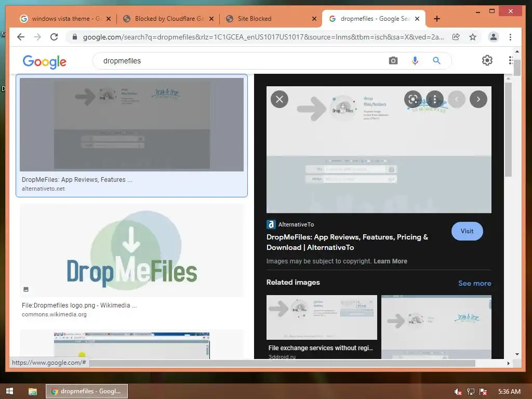Click the preview panel vertical scrollbar
This screenshot has width=532, height=399.
coord(508,129)
